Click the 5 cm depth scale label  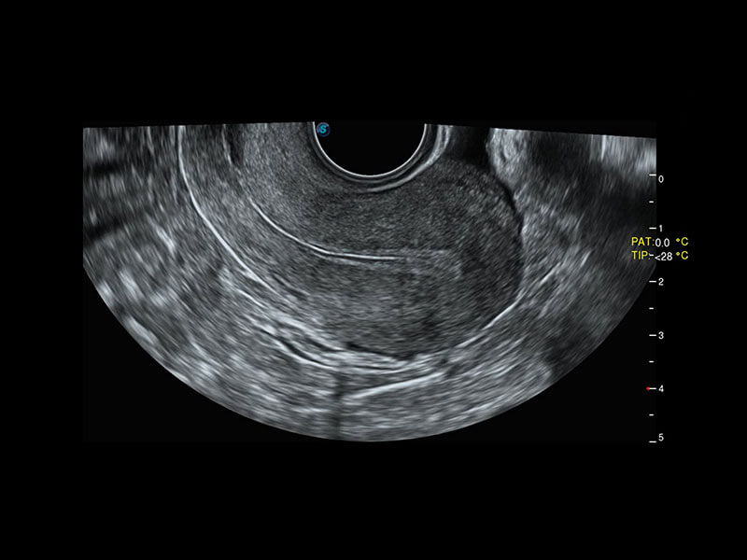(661, 439)
